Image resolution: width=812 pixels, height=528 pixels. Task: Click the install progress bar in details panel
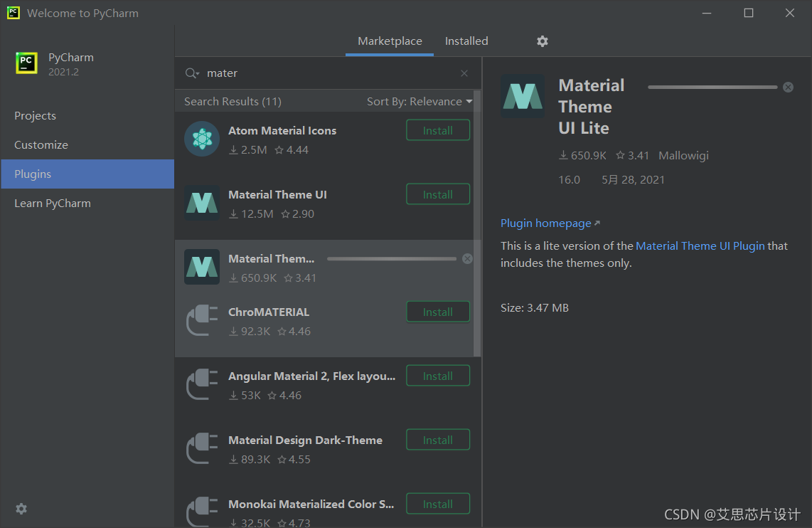pos(712,87)
